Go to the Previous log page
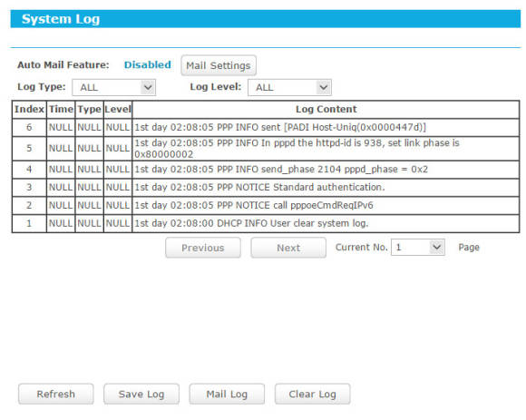The image size is (526, 420). click(203, 248)
